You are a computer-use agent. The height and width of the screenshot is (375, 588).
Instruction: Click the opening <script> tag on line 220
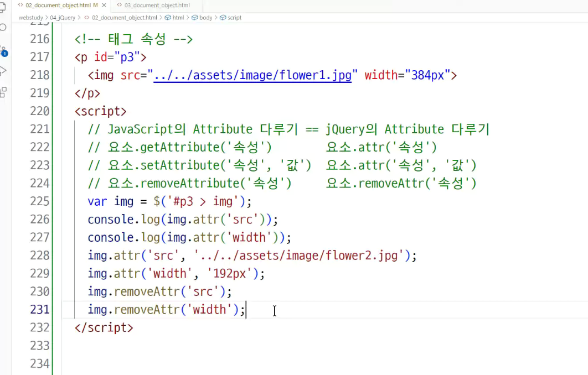[x=101, y=111]
